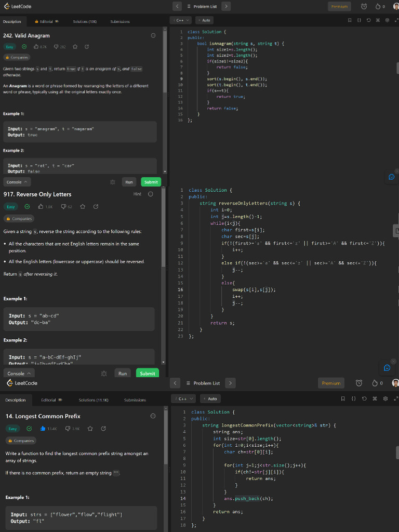The height and width of the screenshot is (532, 399).
Task: Expand the Console panel under Valid Anagram
Action: tap(17, 182)
